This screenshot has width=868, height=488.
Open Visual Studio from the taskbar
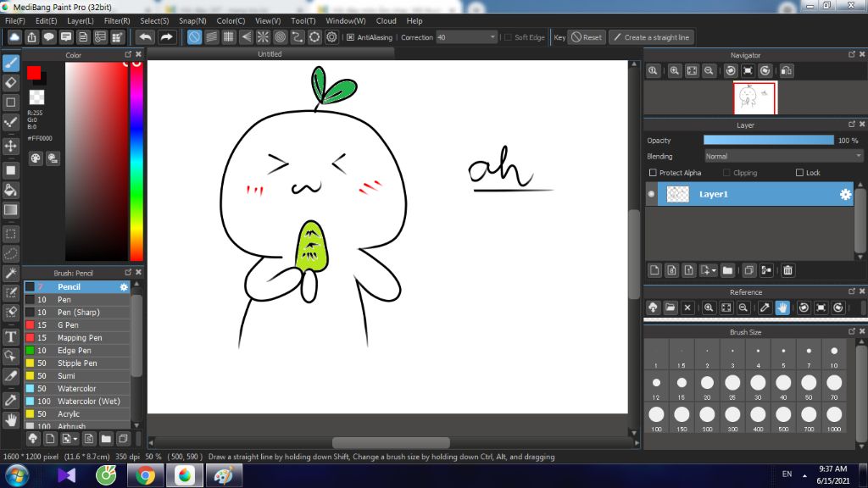[66, 475]
